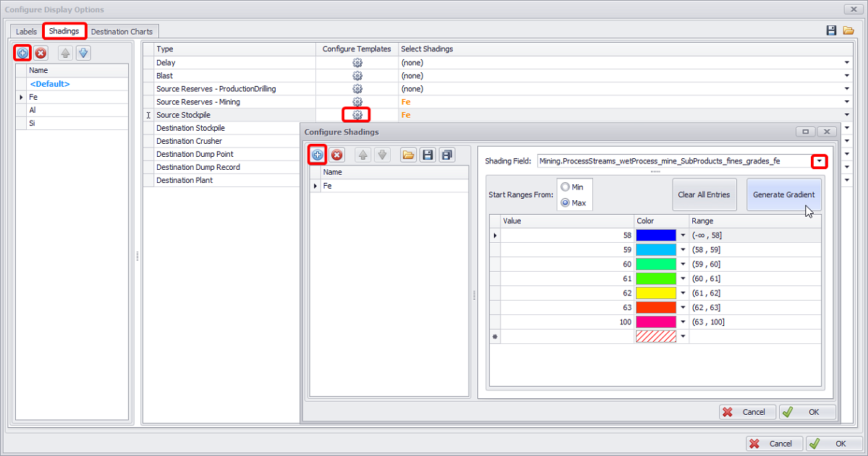Open color dropdown for value 62
Image resolution: width=868 pixels, height=456 pixels.
(683, 293)
